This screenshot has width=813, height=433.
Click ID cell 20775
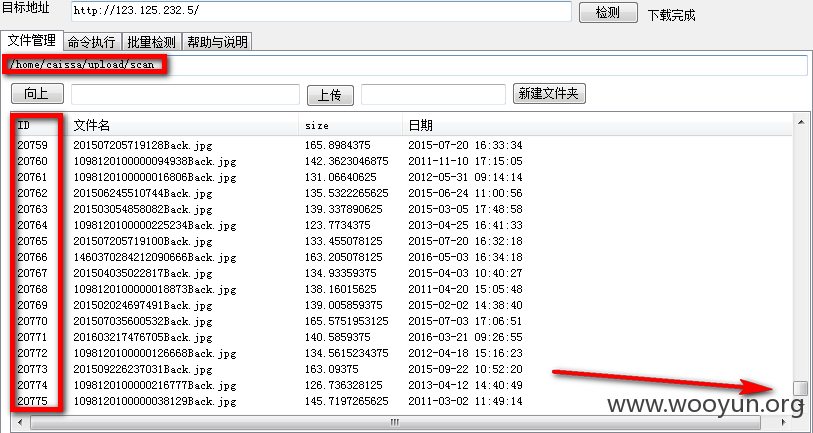(32, 401)
